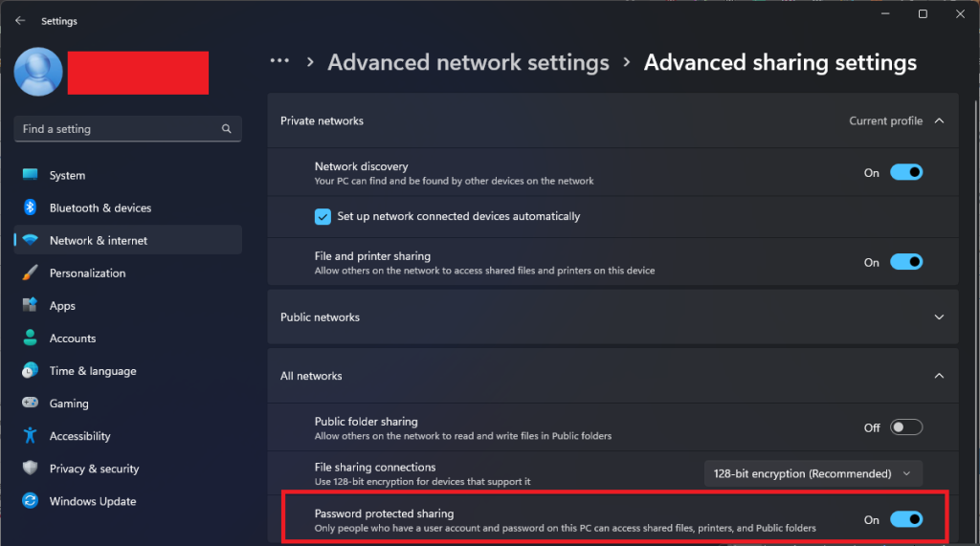Click the Password protected sharing label
This screenshot has height=546, width=980.
point(385,513)
